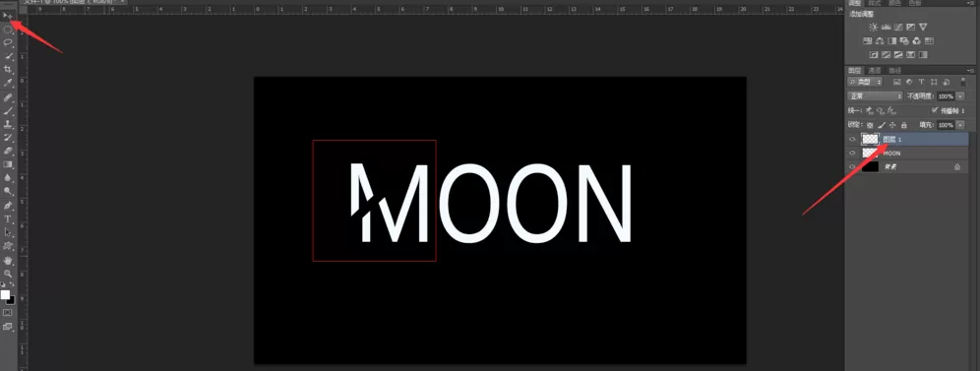Select the Zoom tool
This screenshot has height=371, width=980.
8,274
